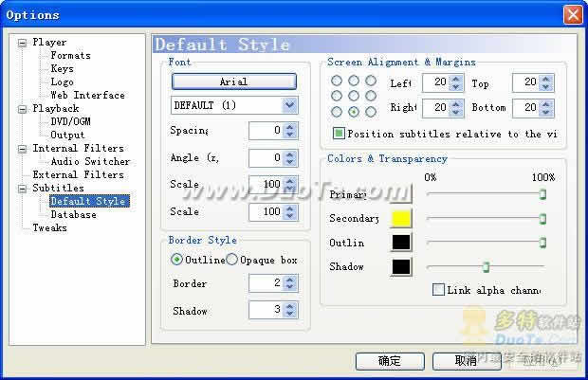Click the Top margin input field
The image size is (588, 380).
(x=525, y=82)
